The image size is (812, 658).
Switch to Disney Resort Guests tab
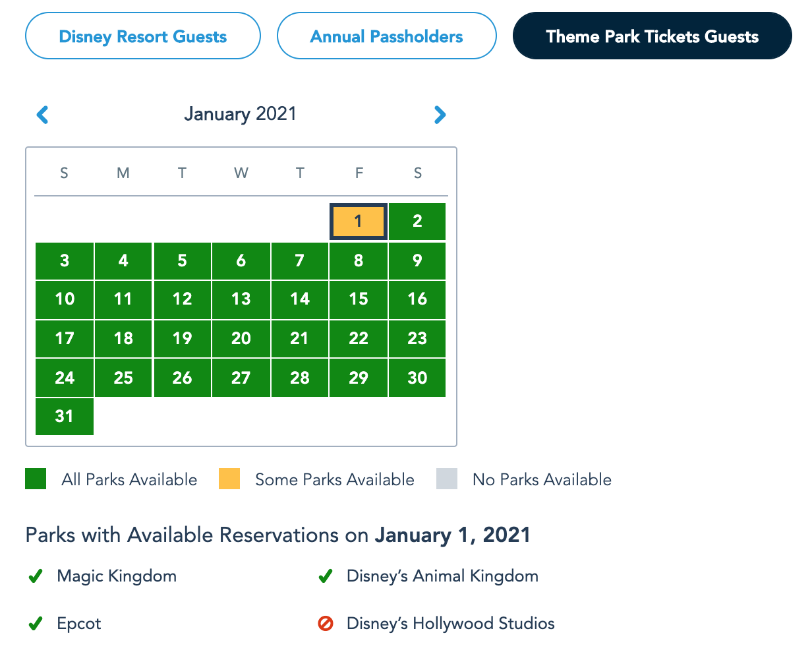pos(143,36)
